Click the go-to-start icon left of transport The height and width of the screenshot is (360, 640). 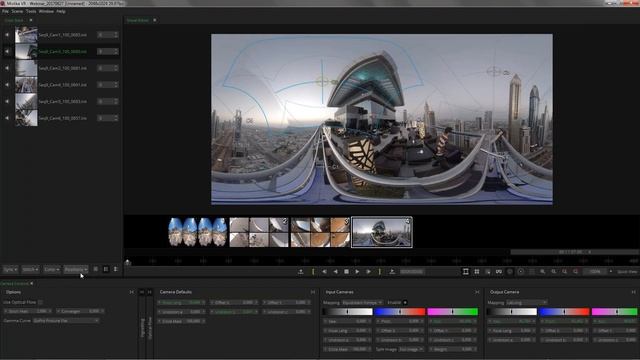pyautogui.click(x=301, y=271)
